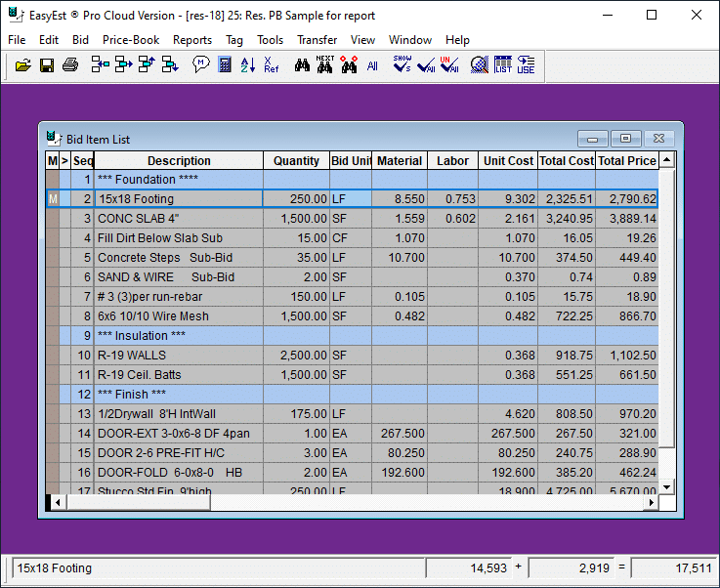Click the Un-mark All checkmark icon
720x588 pixels.
[x=449, y=65]
